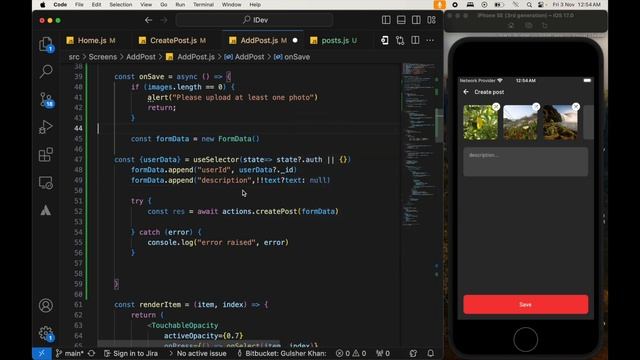Close the unsaved AddPost.js tab dot

pyautogui.click(x=295, y=40)
